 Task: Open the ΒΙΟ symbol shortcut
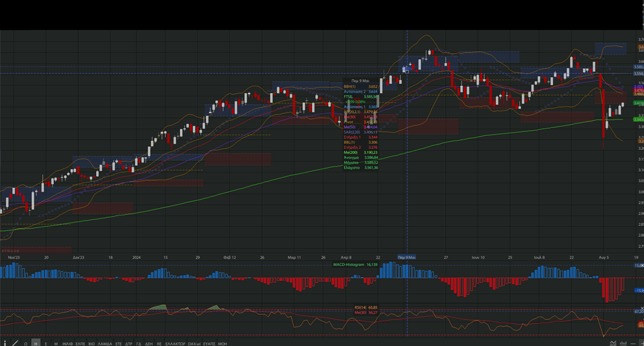(92, 343)
